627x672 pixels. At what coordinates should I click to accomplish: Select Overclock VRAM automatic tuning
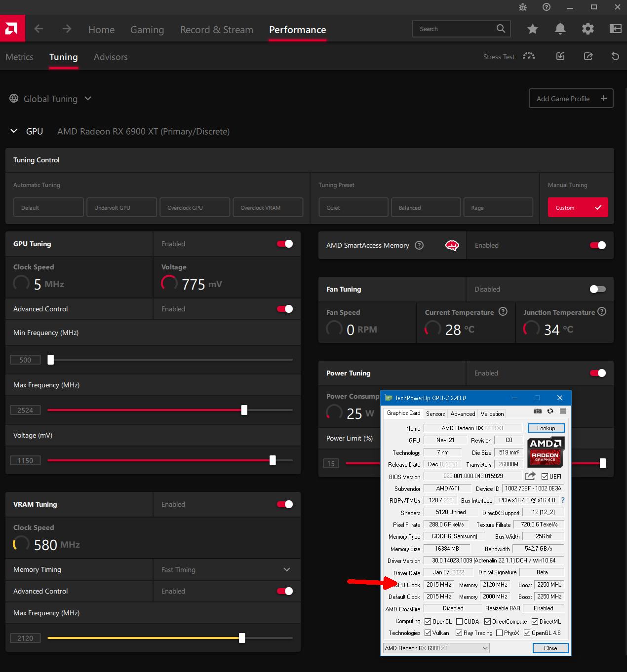pyautogui.click(x=268, y=207)
